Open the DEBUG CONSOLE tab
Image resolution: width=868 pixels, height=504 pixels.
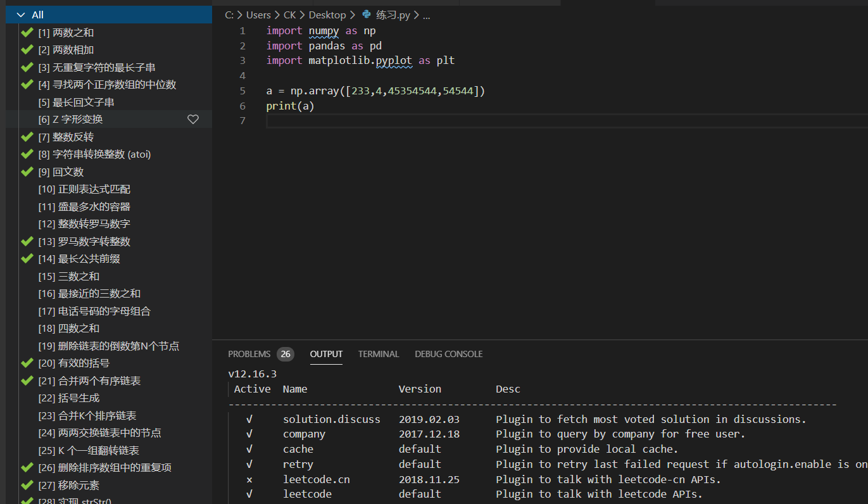coord(448,354)
